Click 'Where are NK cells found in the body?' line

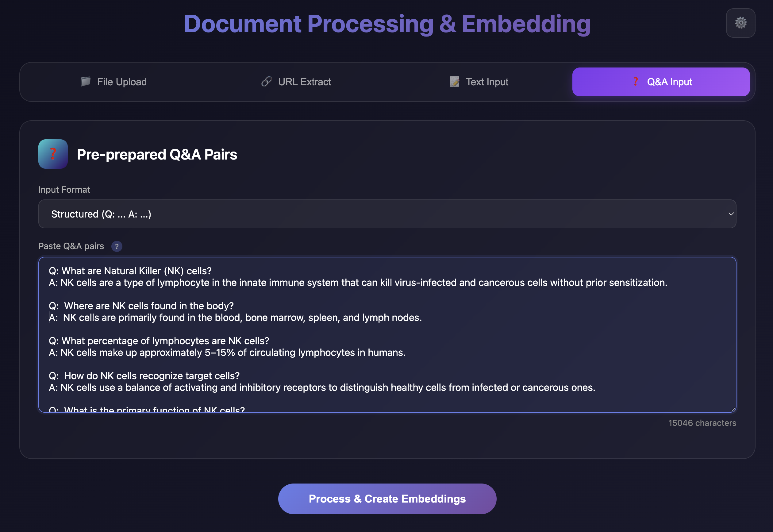[149, 306]
